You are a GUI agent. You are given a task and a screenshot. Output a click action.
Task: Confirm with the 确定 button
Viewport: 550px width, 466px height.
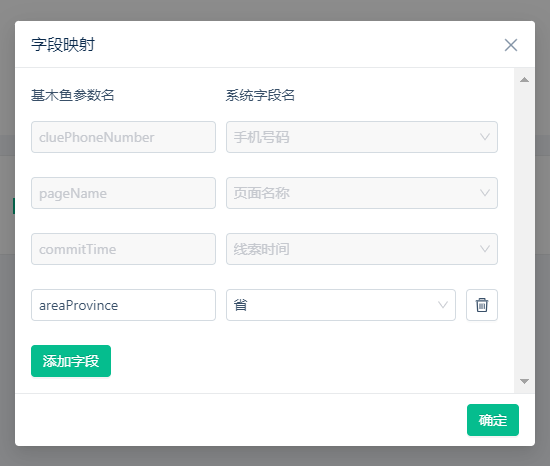492,420
